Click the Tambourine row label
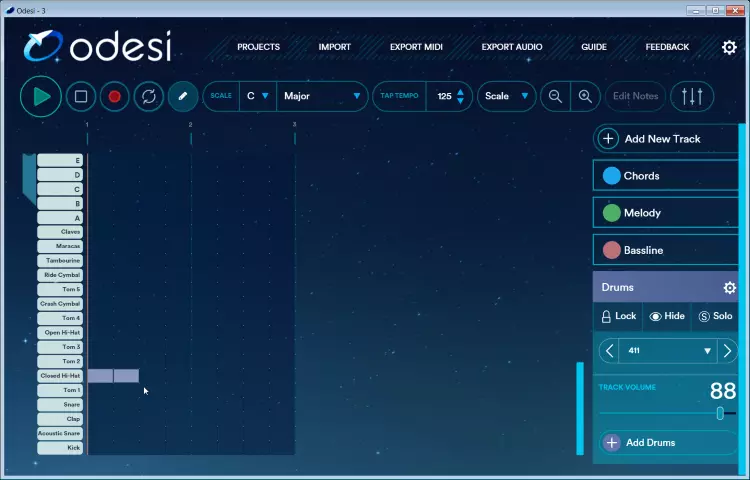 pyautogui.click(x=60, y=261)
